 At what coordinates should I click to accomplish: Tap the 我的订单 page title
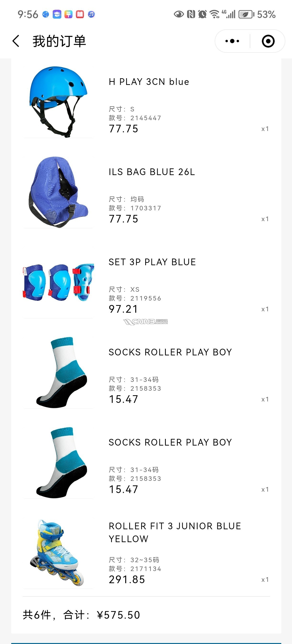pyautogui.click(x=59, y=41)
